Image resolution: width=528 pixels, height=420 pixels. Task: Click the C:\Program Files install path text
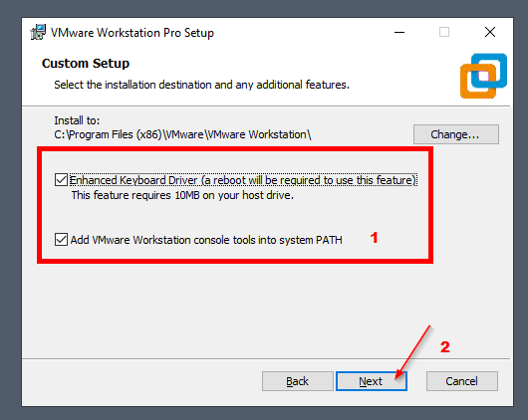pos(182,134)
